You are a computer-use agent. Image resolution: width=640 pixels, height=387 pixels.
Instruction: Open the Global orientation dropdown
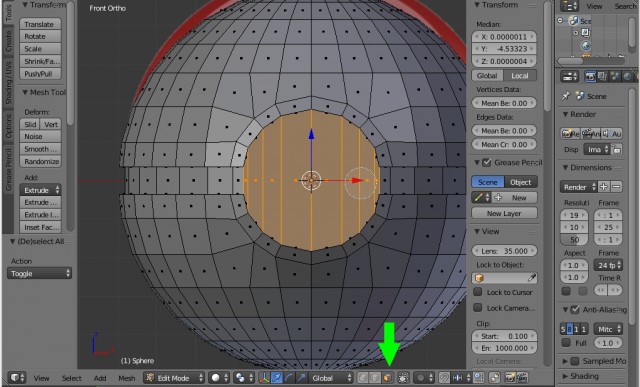coord(331,378)
